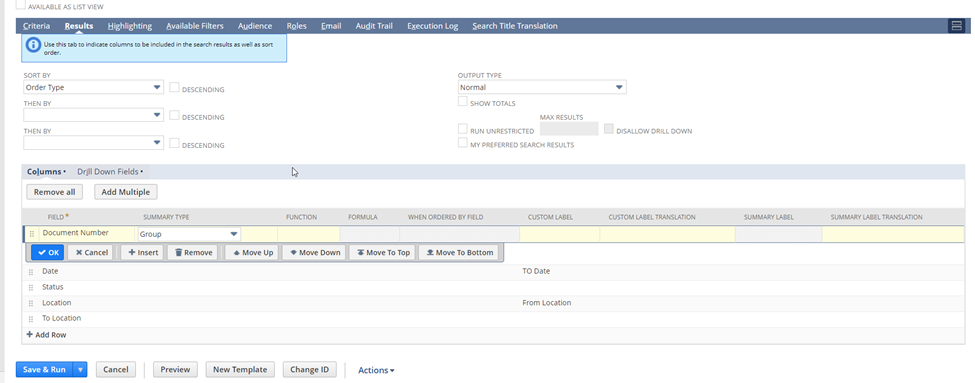
Task: Toggle Descending for the Sort By field
Action: click(x=175, y=88)
